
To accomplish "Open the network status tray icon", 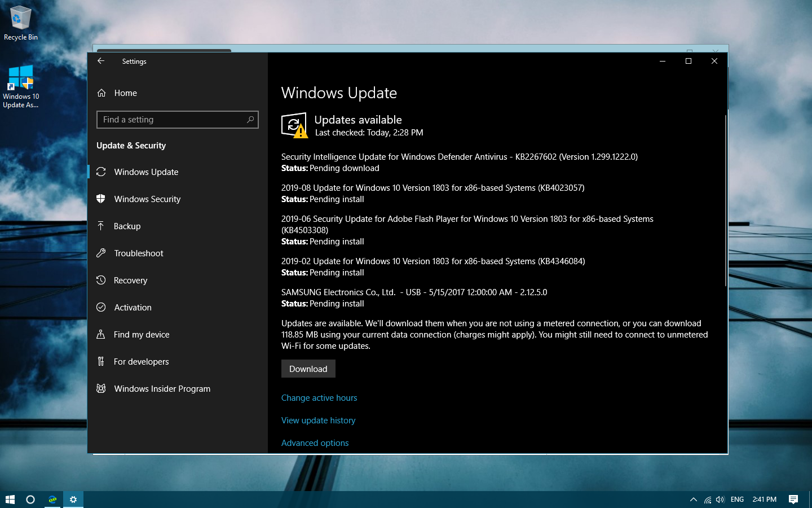I will point(708,500).
